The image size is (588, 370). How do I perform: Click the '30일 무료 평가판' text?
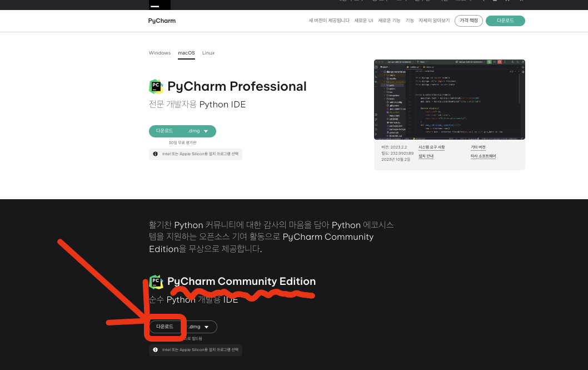pos(182,142)
